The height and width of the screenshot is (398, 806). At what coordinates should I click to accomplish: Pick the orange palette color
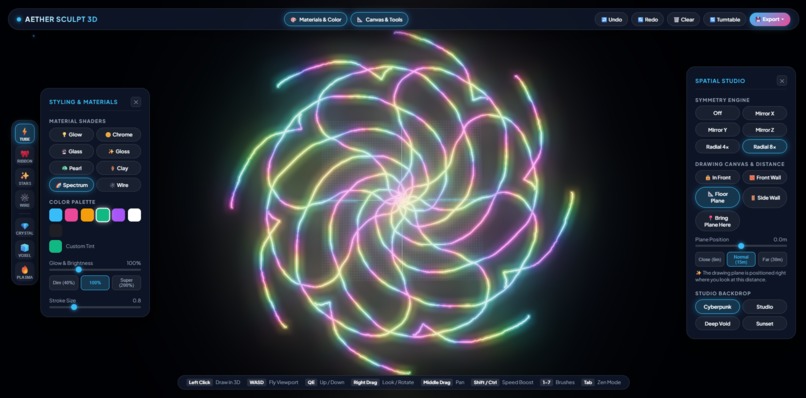(x=87, y=215)
